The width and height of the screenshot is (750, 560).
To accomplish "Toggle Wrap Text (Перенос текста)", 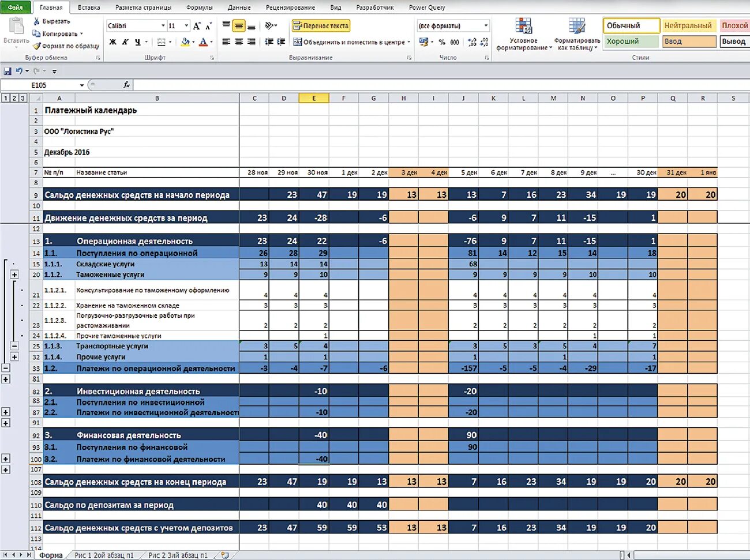I will (x=321, y=26).
